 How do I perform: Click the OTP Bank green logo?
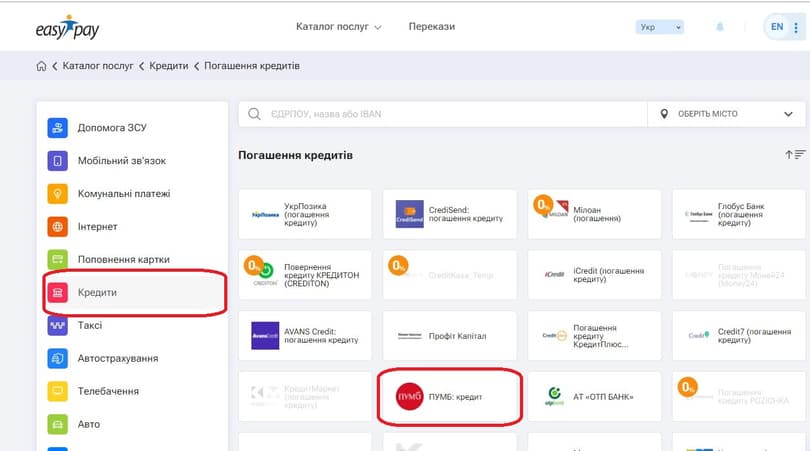[x=554, y=396]
